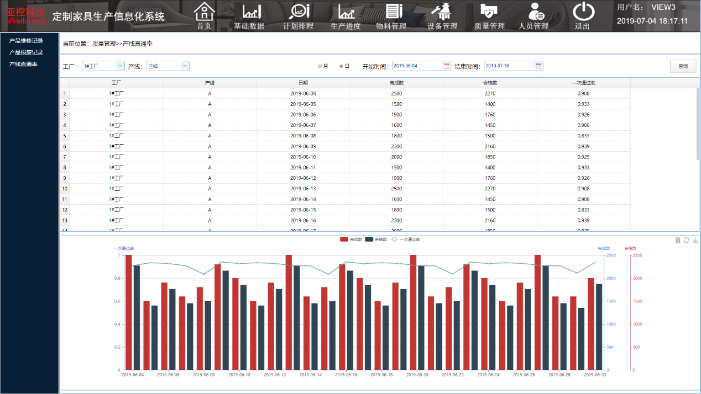Open third sidebar menu item 产线直通率
Screen dimensions: 701x394
tap(23, 64)
